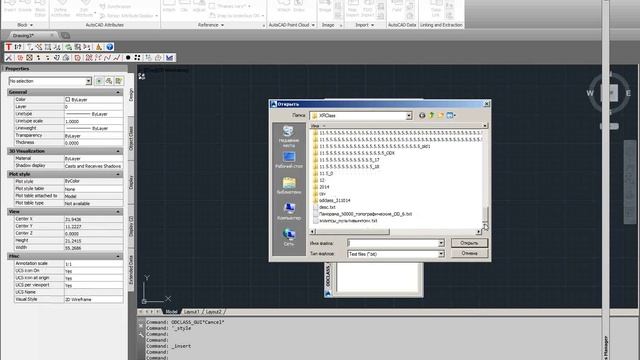Open the Import ribbon panel dropdown
Screen dimensions: 640x360
(x=364, y=25)
